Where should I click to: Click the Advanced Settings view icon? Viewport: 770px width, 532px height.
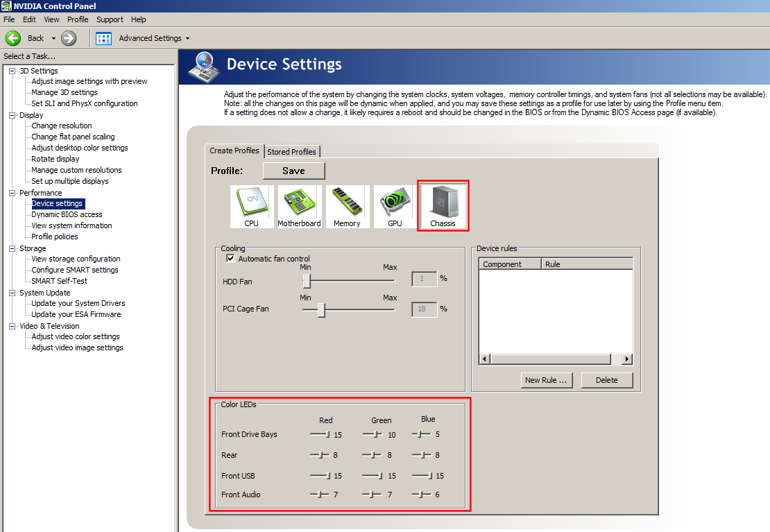coord(103,38)
